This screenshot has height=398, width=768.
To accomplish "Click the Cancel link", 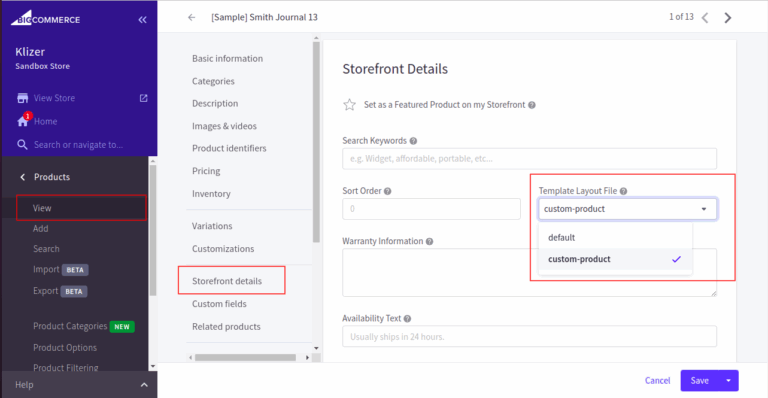I will tap(657, 380).
